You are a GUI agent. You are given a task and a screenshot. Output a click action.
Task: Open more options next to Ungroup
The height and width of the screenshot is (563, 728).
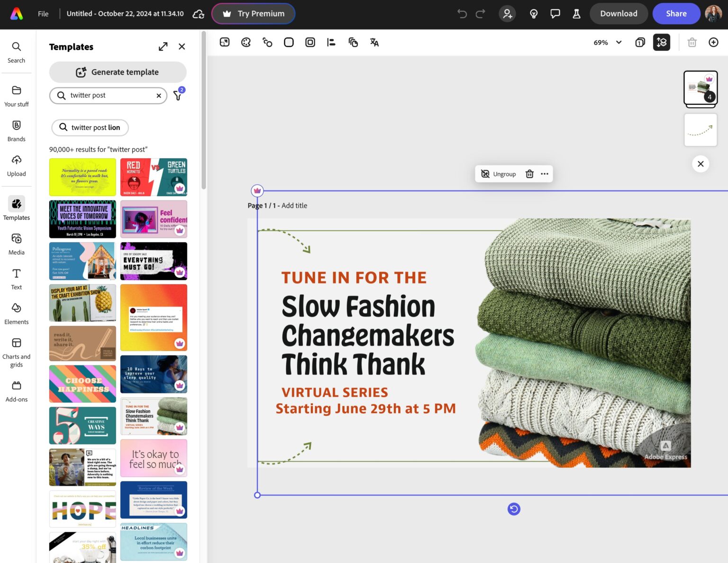[545, 174]
